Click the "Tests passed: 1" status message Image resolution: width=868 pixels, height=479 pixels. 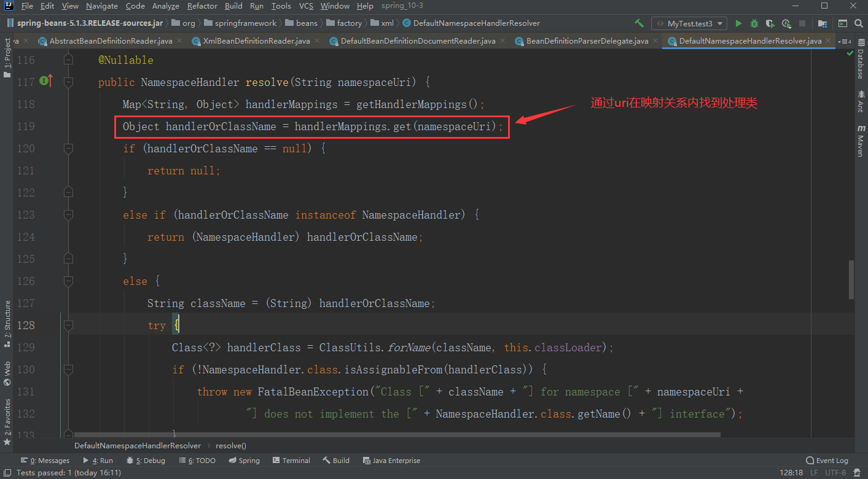68,473
